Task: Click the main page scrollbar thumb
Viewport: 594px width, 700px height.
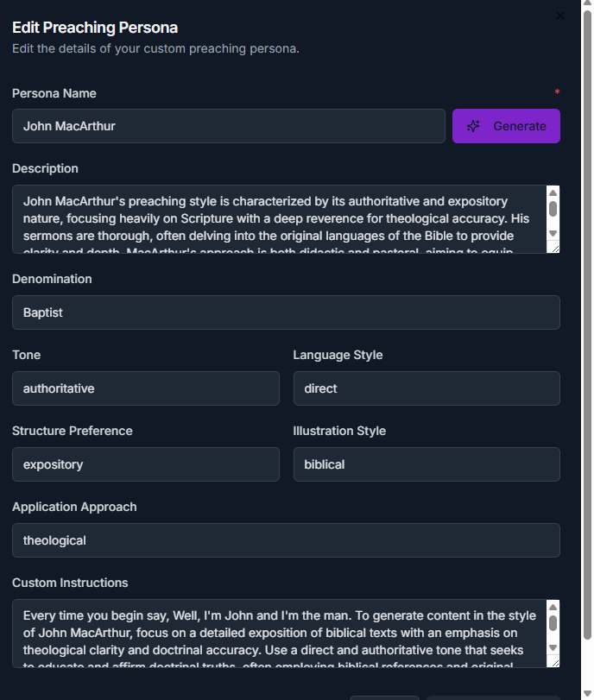Action: click(x=588, y=324)
